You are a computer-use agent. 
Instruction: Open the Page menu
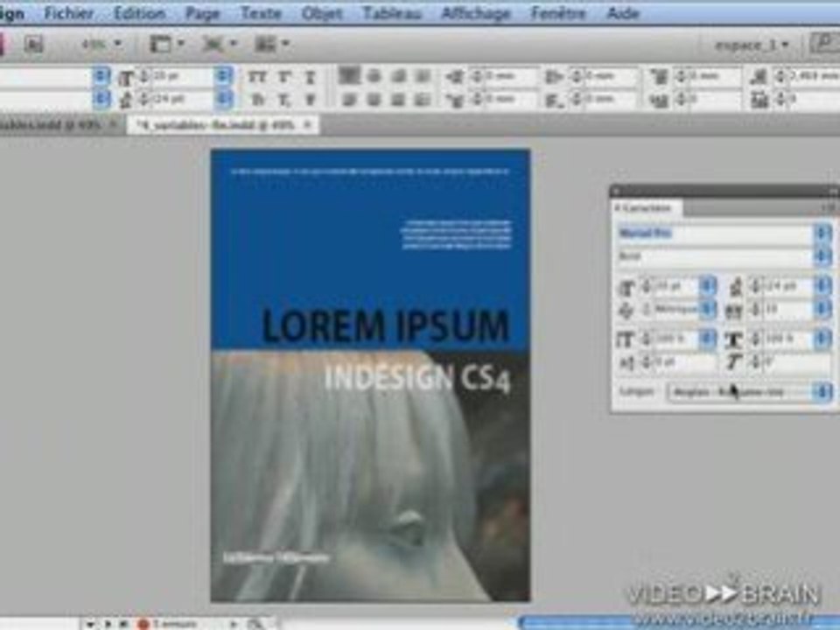(202, 13)
